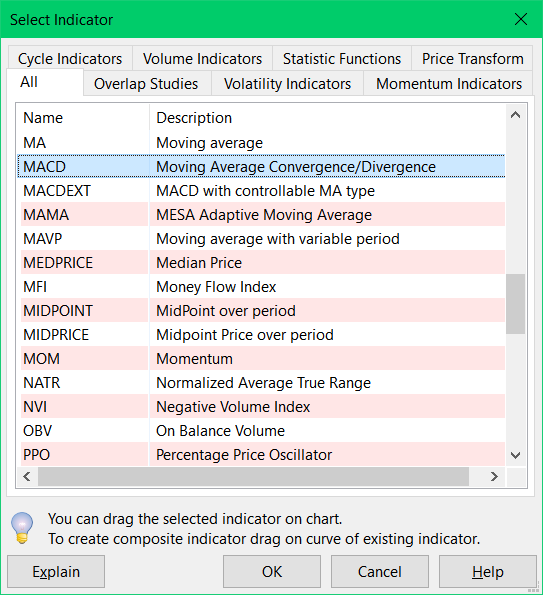Select the MA indicator row
This screenshot has width=543, height=595.
point(261,143)
